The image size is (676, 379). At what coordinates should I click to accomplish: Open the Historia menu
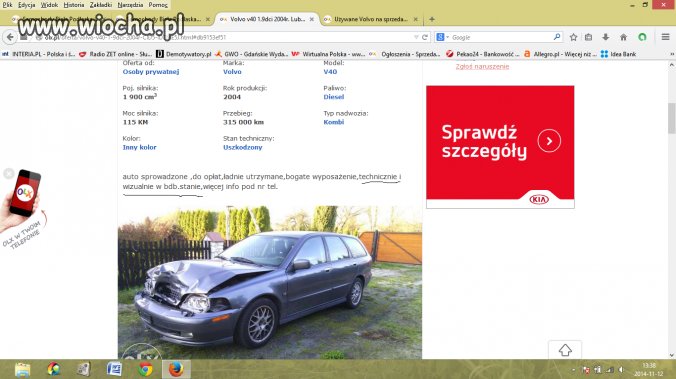(x=74, y=5)
